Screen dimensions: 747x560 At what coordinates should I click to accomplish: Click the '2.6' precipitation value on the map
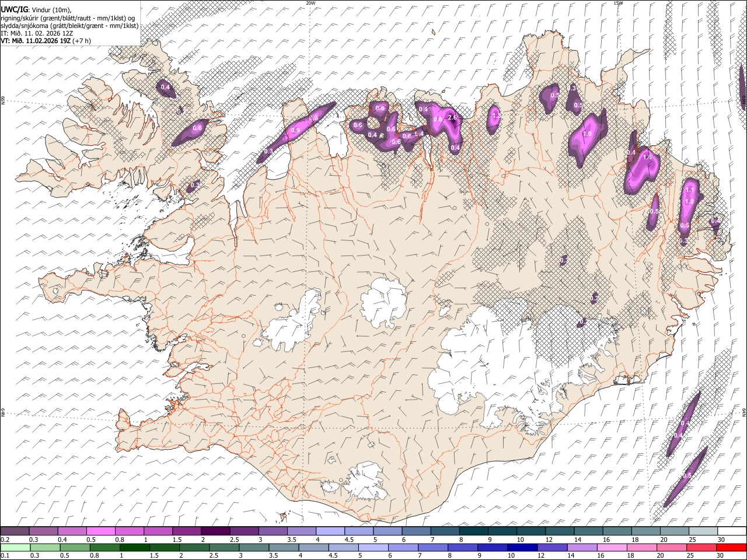pyautogui.click(x=452, y=117)
